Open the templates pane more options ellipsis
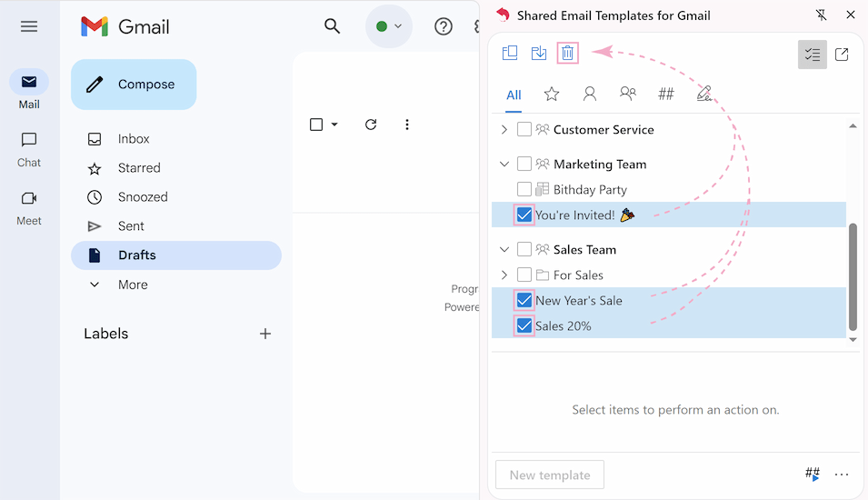 point(842,475)
